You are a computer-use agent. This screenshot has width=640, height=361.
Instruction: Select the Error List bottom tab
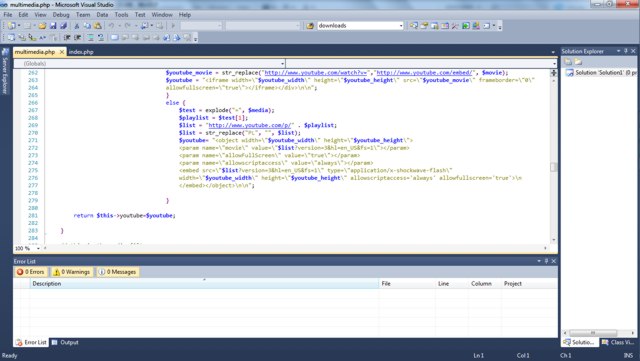[x=31, y=343]
